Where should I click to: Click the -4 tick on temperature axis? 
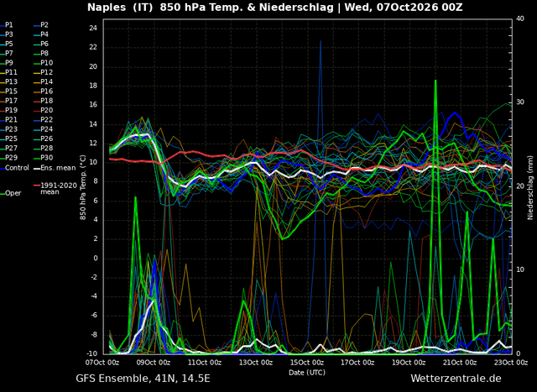point(94,296)
